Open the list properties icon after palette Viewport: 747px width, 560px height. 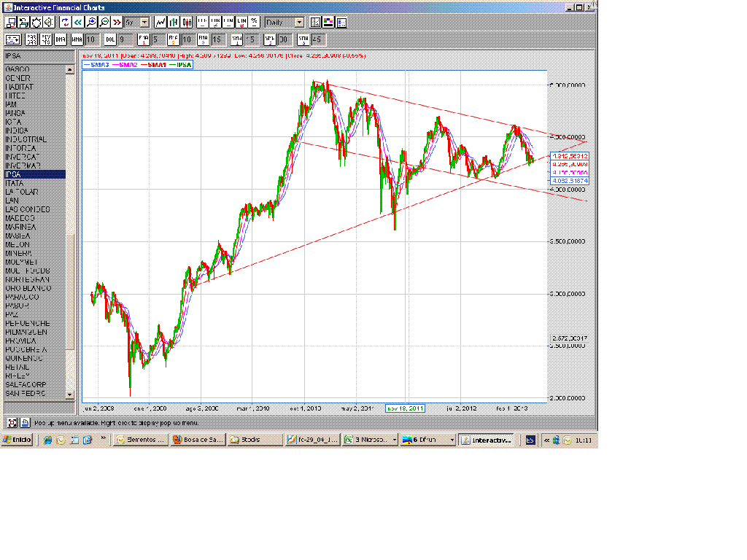click(341, 23)
